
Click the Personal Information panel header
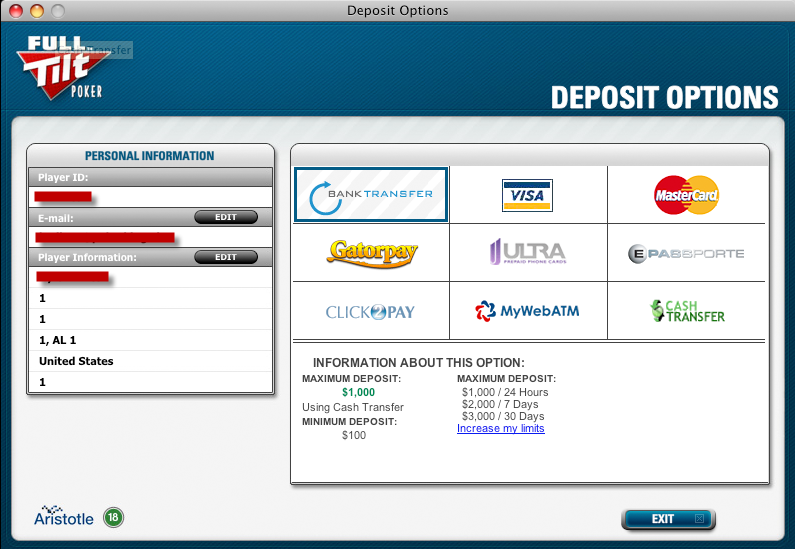(x=150, y=156)
